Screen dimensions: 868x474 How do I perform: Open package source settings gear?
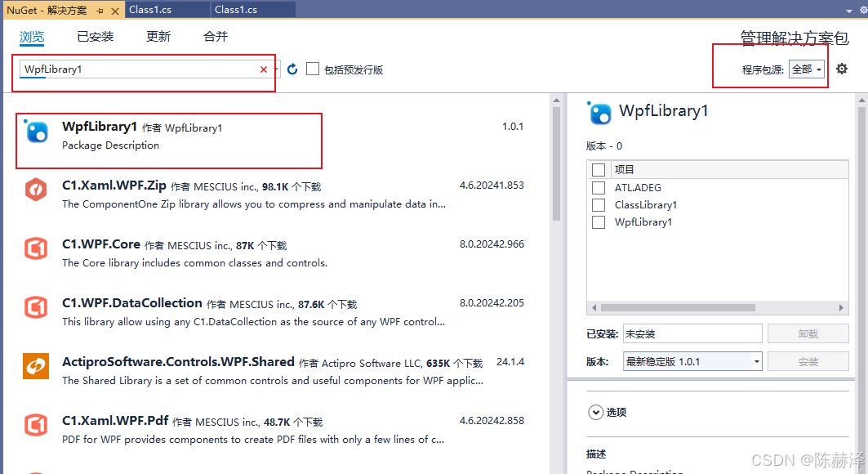click(841, 69)
